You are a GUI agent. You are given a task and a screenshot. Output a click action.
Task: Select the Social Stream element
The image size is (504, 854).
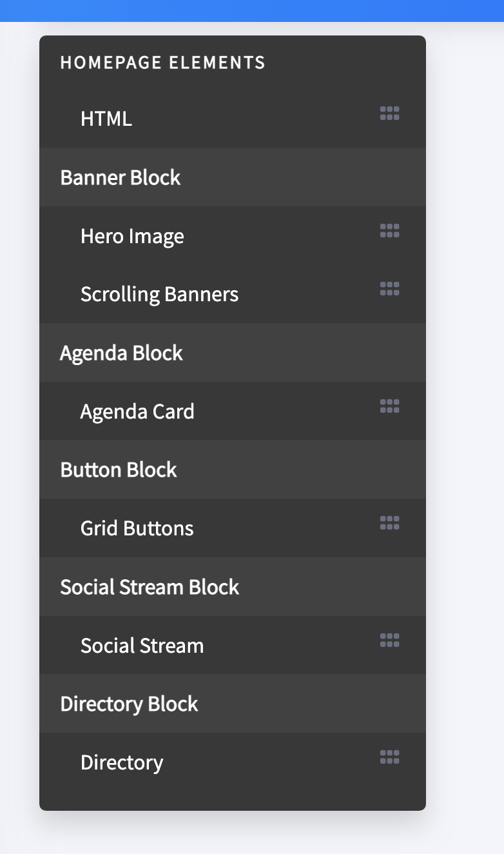pyautogui.click(x=233, y=645)
